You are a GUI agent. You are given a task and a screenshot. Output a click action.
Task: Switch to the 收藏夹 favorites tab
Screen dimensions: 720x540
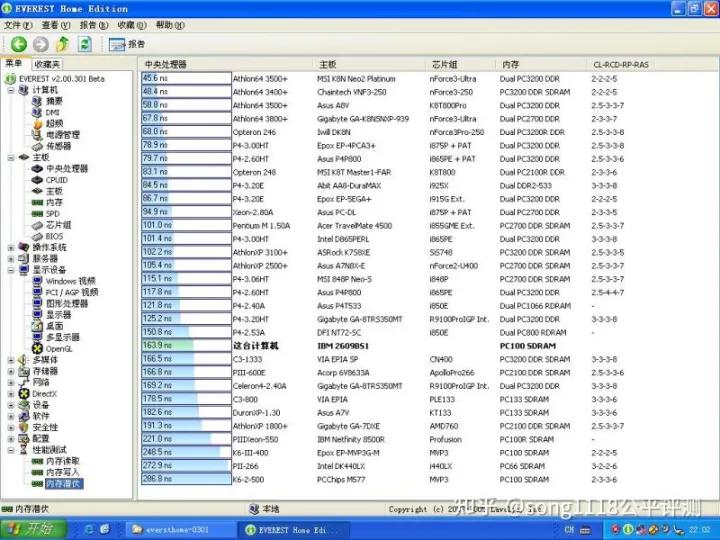coord(46,64)
